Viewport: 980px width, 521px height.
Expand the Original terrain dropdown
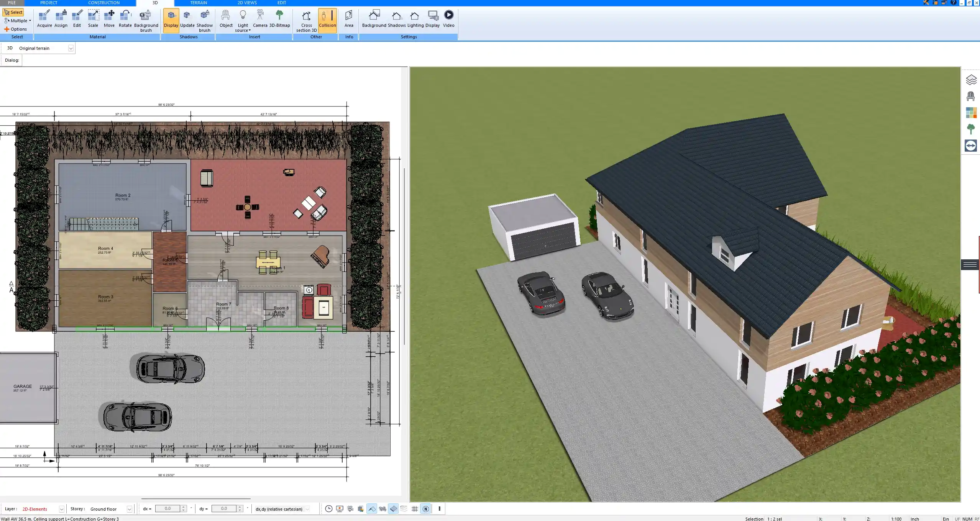(x=71, y=48)
